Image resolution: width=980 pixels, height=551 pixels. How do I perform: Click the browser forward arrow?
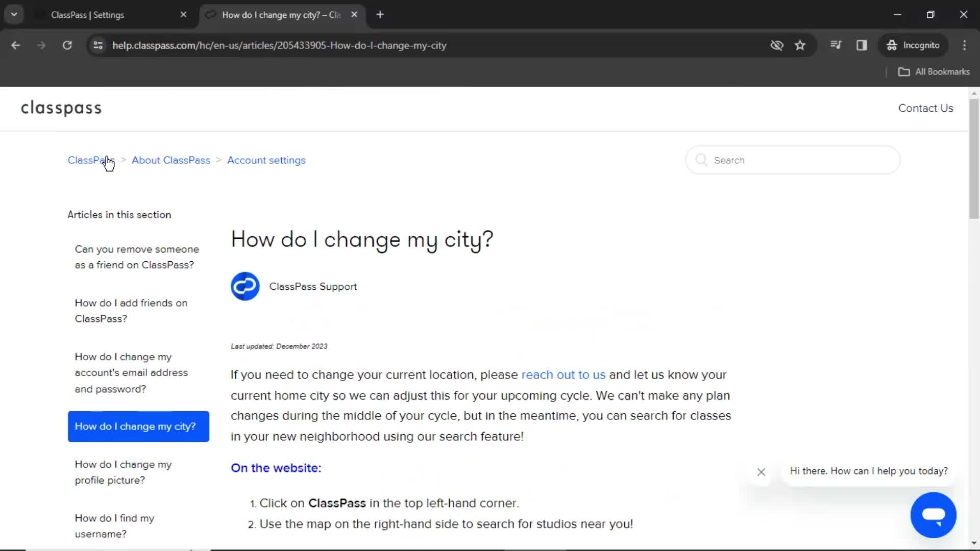point(41,45)
